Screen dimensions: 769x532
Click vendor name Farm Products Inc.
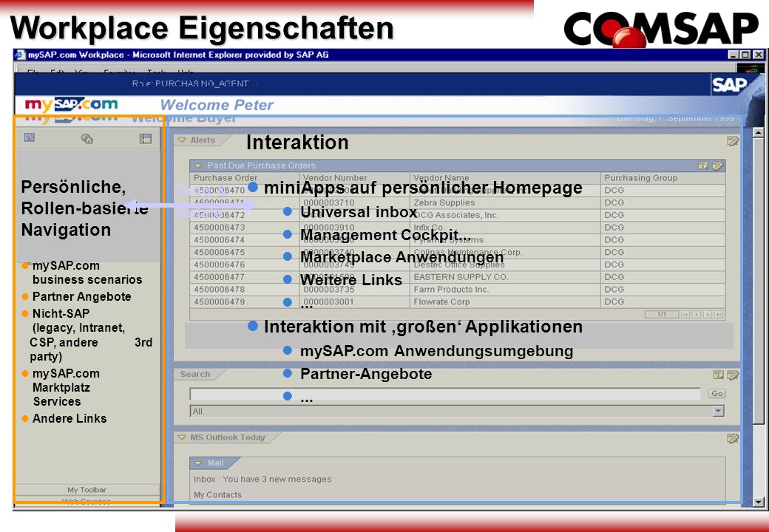tap(451, 290)
